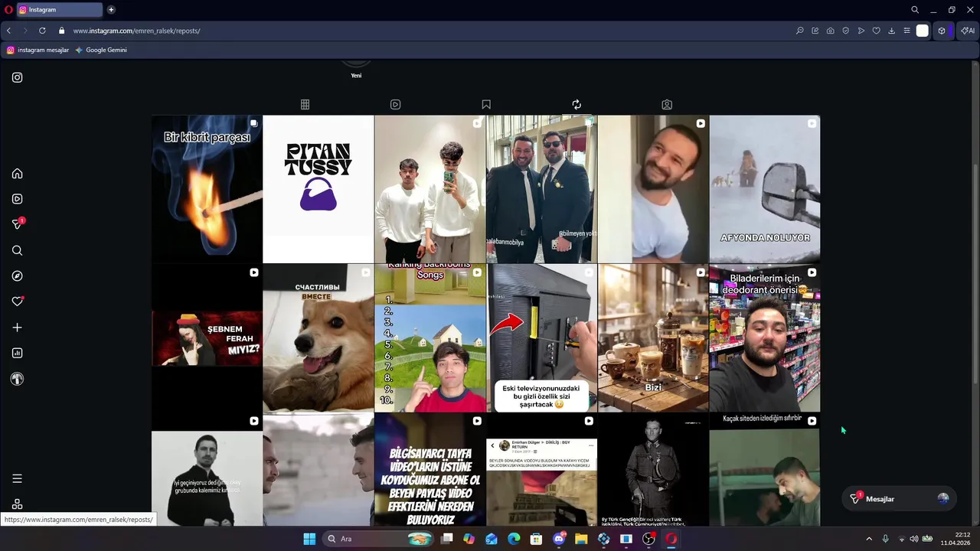This screenshot has width=980, height=551.
Task: Click the browser tab search magnifier
Action: (915, 10)
